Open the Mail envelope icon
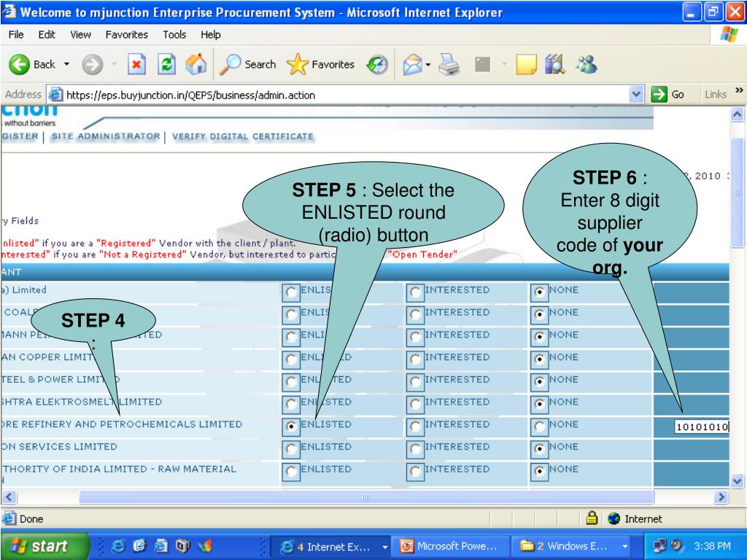This screenshot has width=747, height=560. (x=413, y=65)
